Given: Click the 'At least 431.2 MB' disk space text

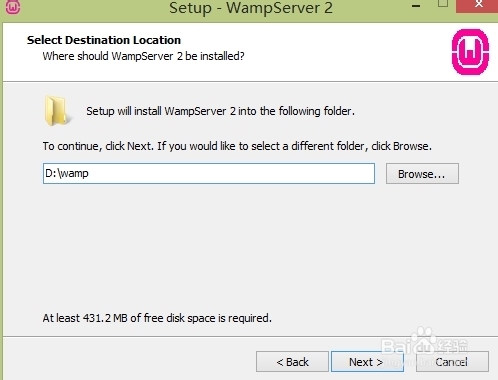Looking at the screenshot, I should (x=157, y=318).
